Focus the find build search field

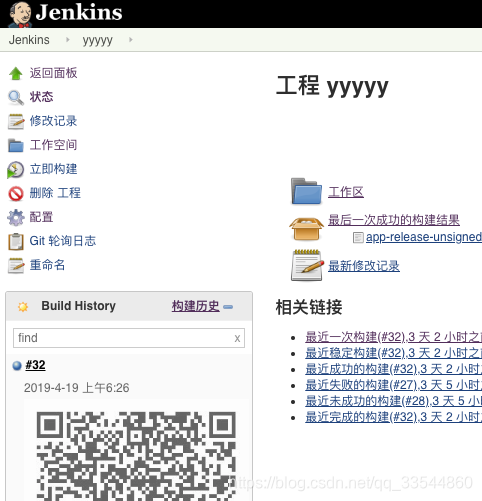129,338
